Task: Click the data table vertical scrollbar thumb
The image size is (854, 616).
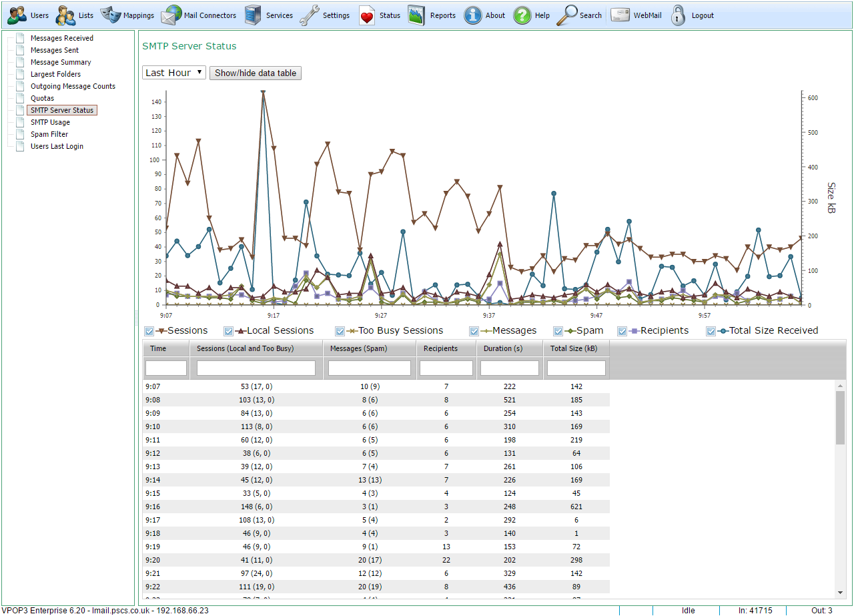Action: 840,418
